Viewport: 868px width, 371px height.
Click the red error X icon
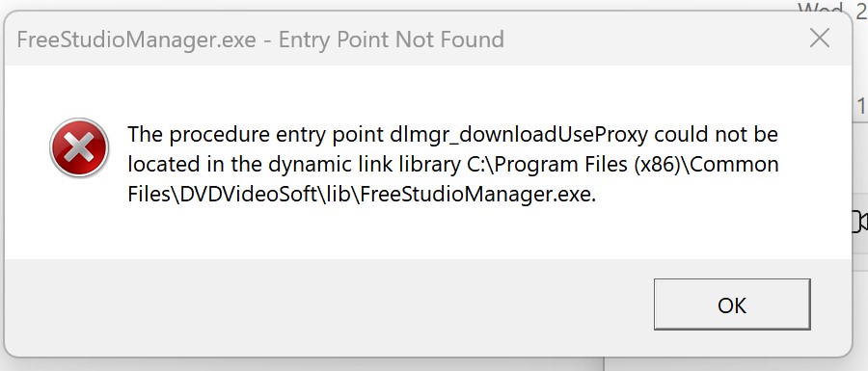pos(79,147)
